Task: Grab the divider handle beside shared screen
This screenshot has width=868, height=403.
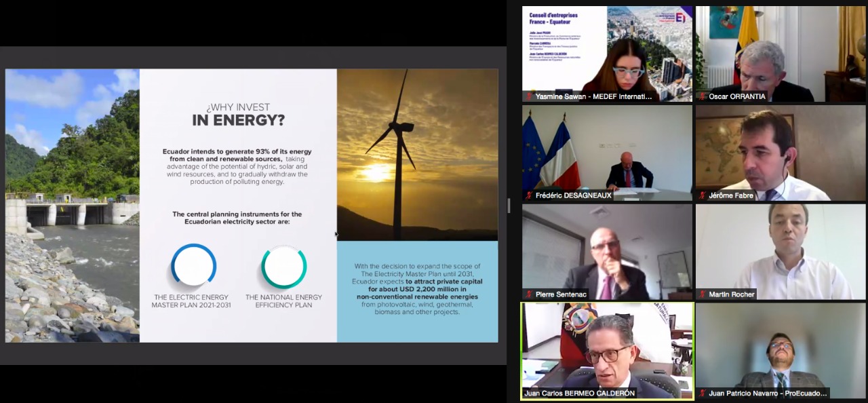Action: 509,206
